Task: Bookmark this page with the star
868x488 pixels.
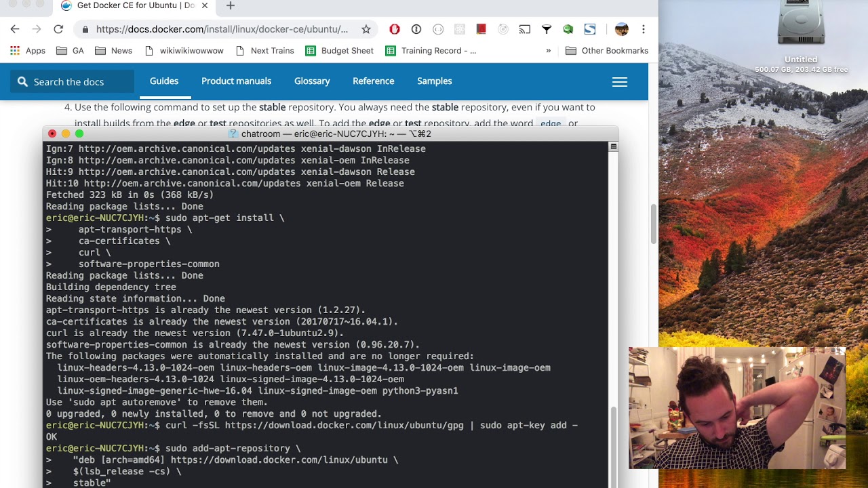Action: click(366, 29)
